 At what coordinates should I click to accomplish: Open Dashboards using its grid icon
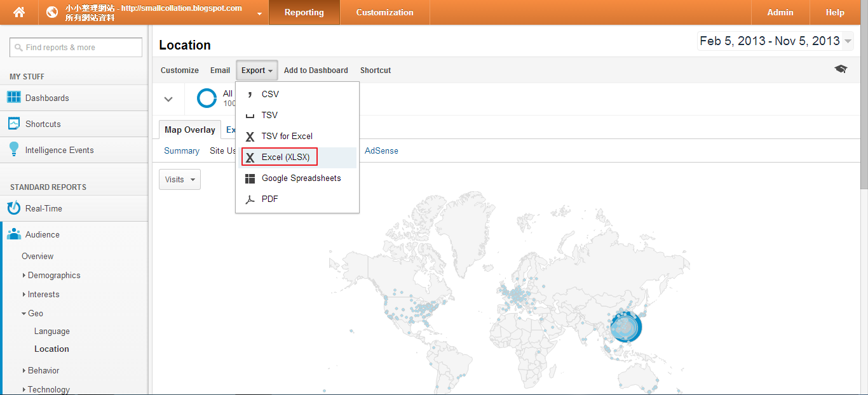click(x=14, y=97)
